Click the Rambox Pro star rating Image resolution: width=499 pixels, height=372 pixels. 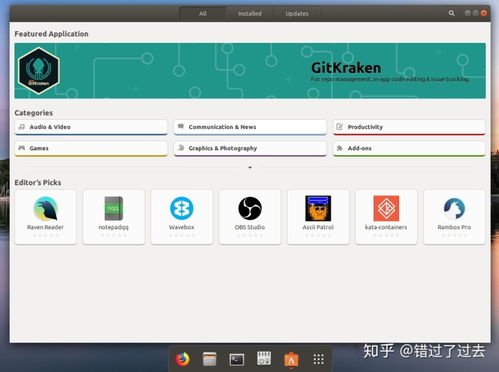(x=454, y=235)
